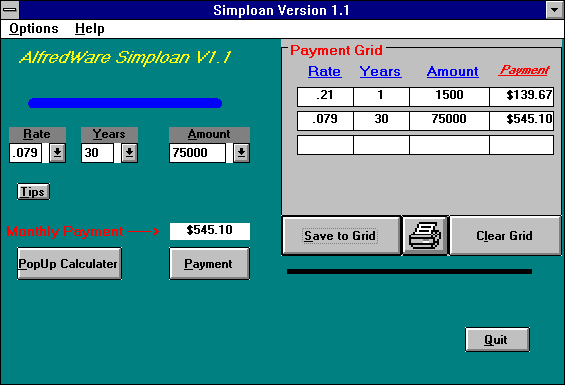Expand the Rate dropdown arrow
This screenshot has width=565, height=385.
point(57,153)
